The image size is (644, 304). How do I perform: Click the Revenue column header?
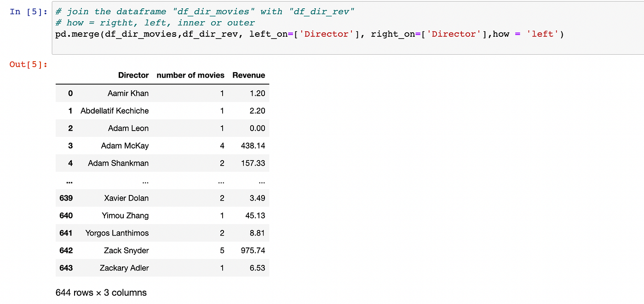tap(248, 75)
